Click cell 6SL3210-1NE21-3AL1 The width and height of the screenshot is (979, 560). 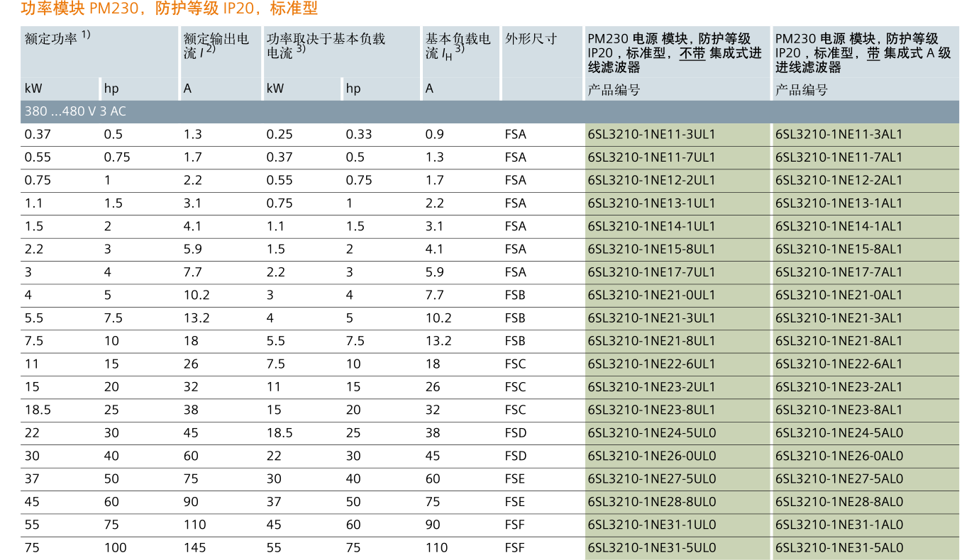click(839, 318)
